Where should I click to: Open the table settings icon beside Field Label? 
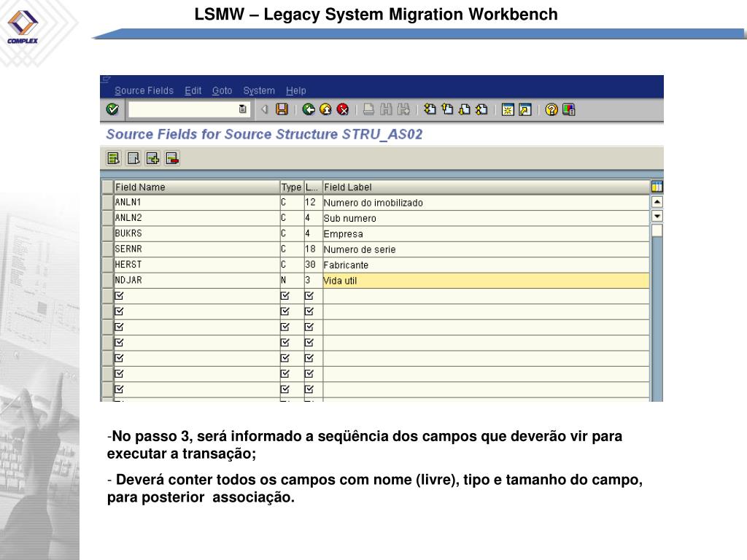click(657, 187)
